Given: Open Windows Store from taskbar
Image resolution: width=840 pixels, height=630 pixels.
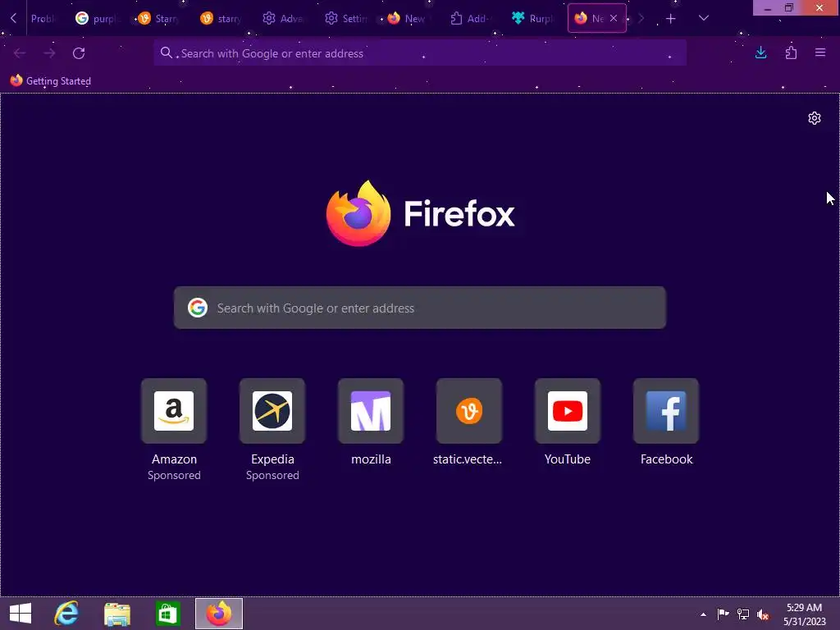Looking at the screenshot, I should click(167, 614).
